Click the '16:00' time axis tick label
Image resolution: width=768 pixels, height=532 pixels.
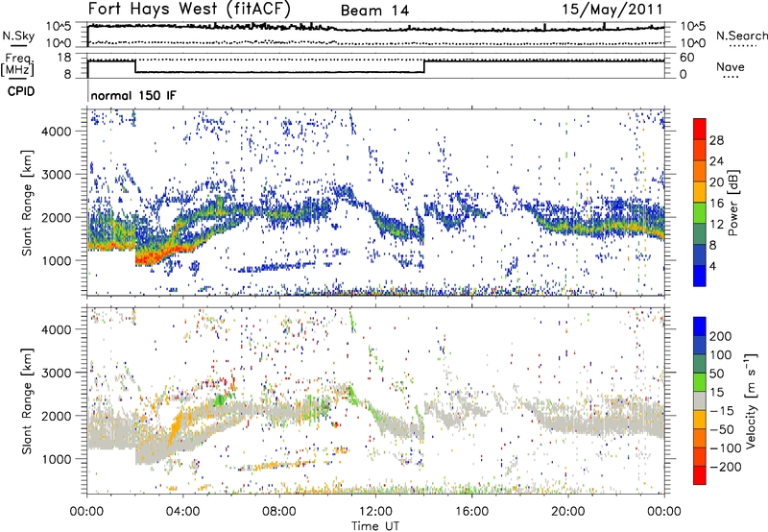(471, 512)
